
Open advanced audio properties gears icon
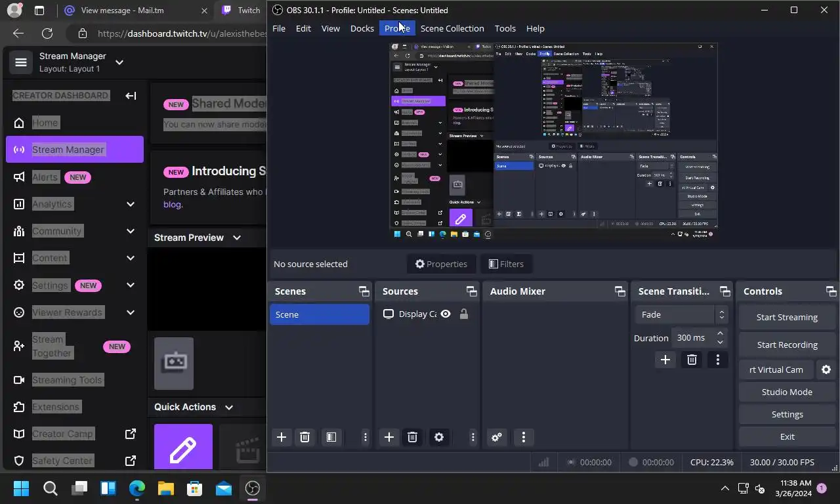(497, 437)
